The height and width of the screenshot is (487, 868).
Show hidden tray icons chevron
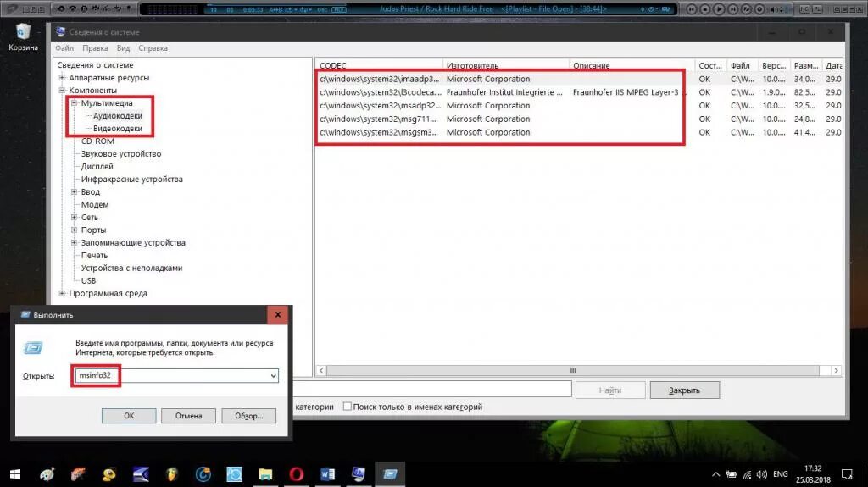click(x=715, y=474)
